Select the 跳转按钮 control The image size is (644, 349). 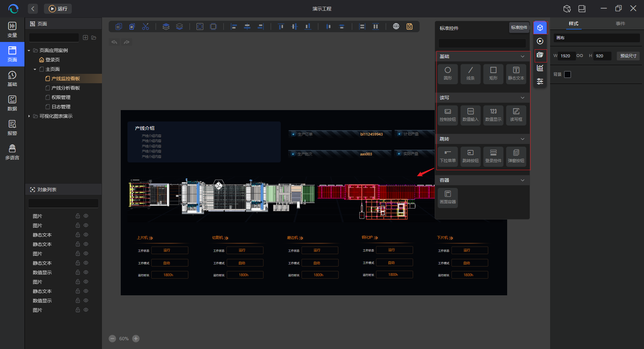point(471,156)
